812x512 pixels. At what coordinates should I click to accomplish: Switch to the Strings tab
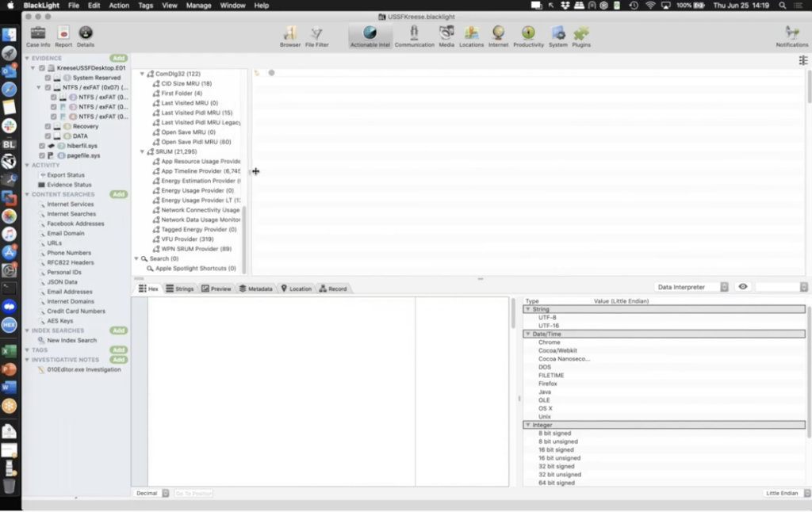pyautogui.click(x=180, y=288)
